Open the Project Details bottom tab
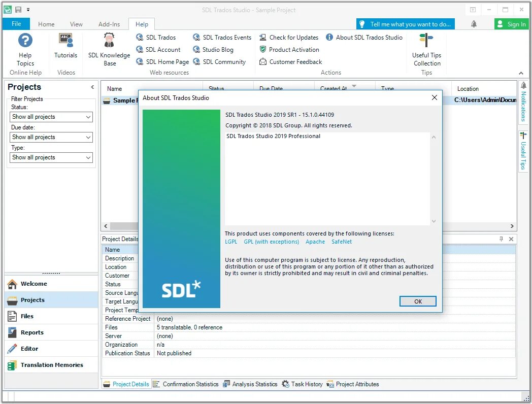The image size is (532, 404). click(x=126, y=384)
